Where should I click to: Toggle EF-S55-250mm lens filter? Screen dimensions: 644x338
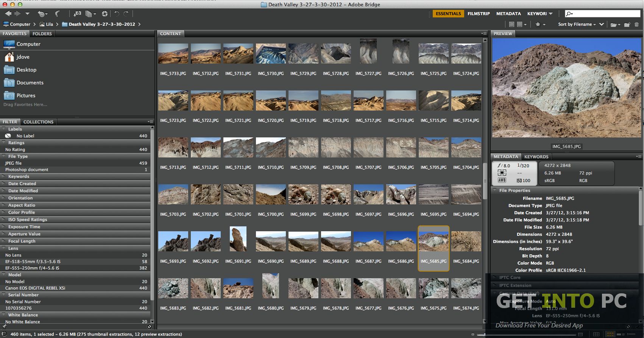click(76, 268)
